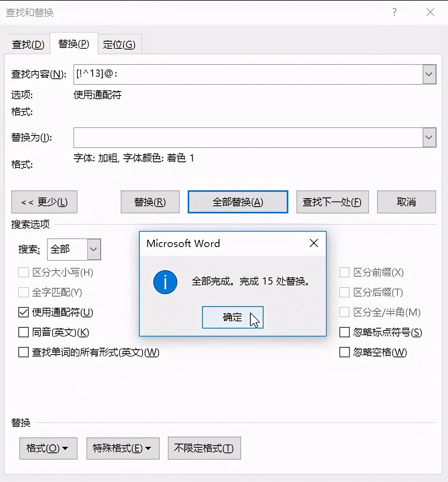Image resolution: width=448 pixels, height=482 pixels.
Task: Enable the 区分大小写(H) checkbox
Action: coord(23,272)
